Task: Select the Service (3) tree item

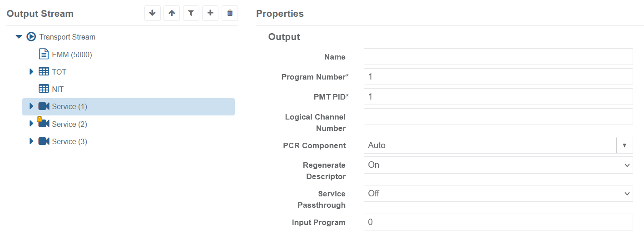Action: coord(69,141)
